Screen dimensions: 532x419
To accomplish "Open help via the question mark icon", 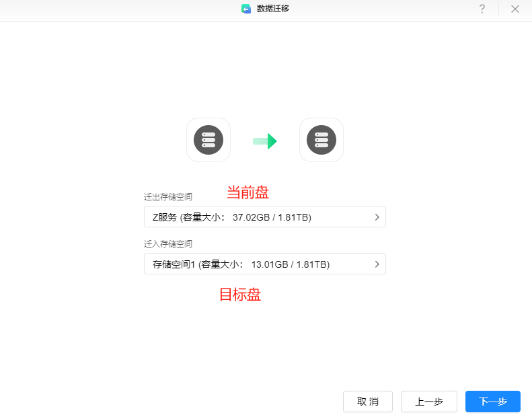I will coord(482,9).
